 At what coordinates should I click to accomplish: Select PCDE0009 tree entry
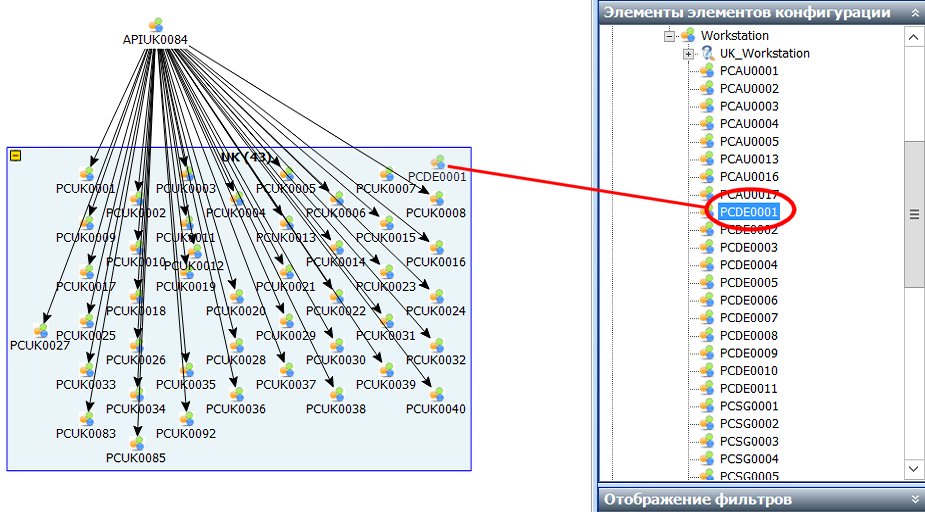[x=749, y=353]
